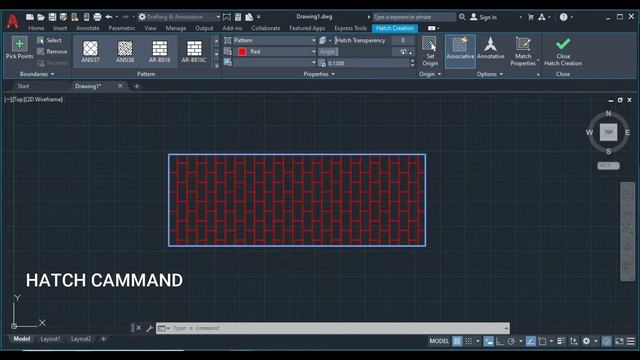Click the Plot printer icon
The image size is (640, 360).
pyautogui.click(x=97, y=17)
